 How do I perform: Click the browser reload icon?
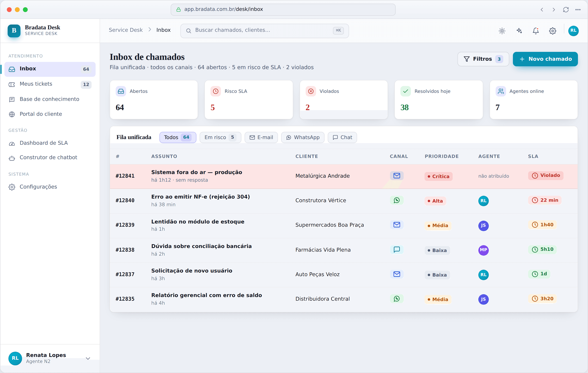point(566,9)
